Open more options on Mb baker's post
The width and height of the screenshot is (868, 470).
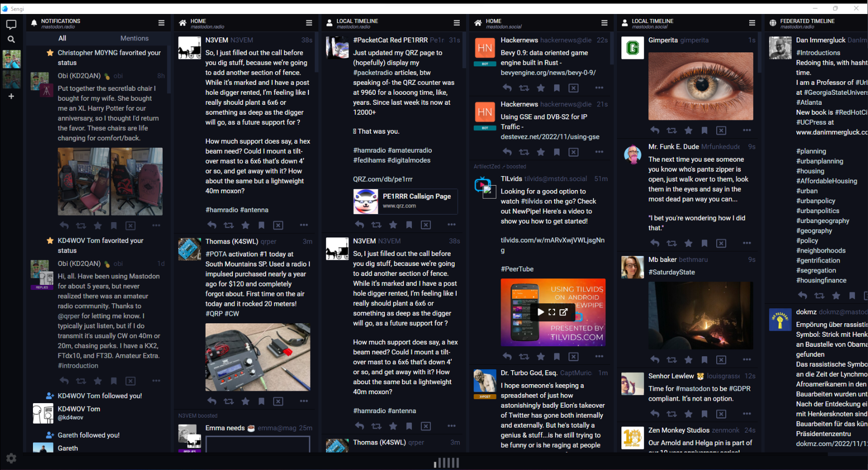747,360
